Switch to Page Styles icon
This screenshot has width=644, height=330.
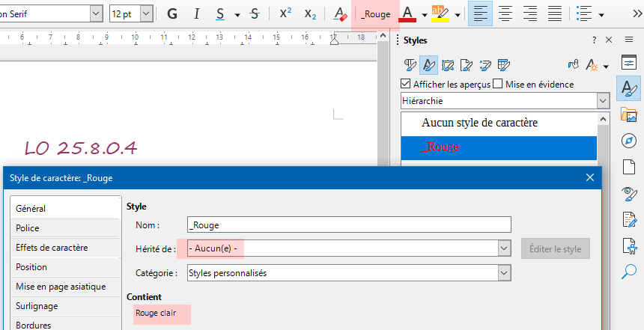(x=466, y=65)
